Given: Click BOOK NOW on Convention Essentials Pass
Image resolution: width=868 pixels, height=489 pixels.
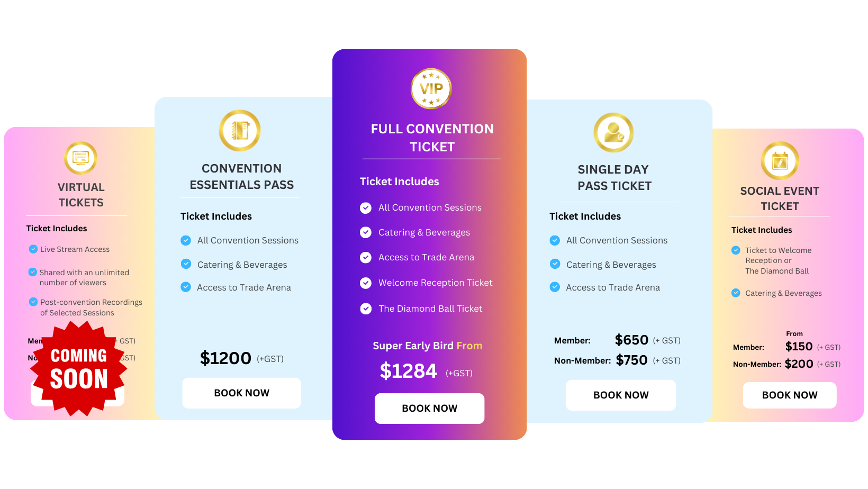Looking at the screenshot, I should coord(241,393).
